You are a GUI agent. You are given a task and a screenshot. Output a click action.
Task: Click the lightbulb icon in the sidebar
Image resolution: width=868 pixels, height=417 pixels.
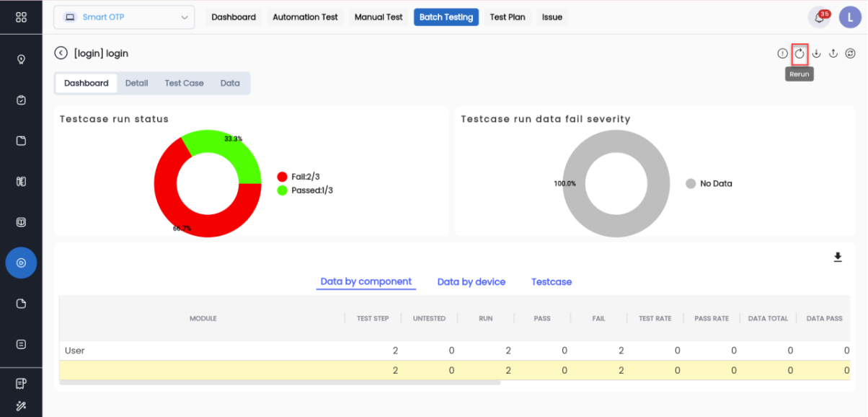pos(21,59)
